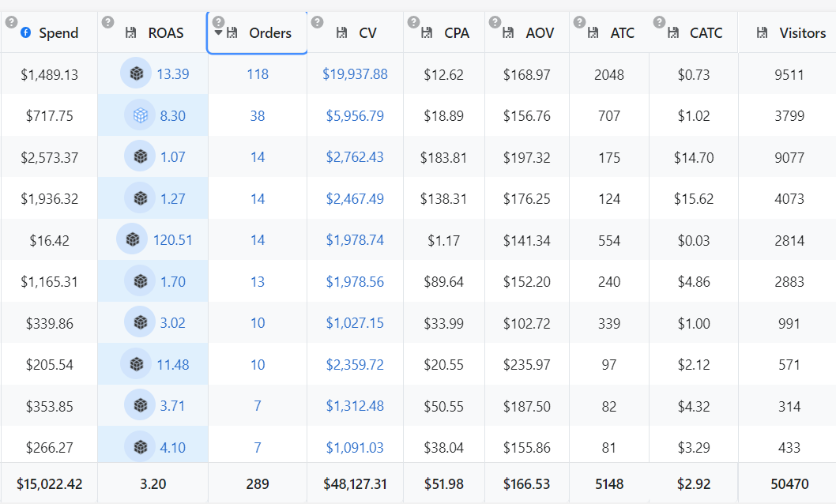Click the help icon on CV column

tap(317, 22)
